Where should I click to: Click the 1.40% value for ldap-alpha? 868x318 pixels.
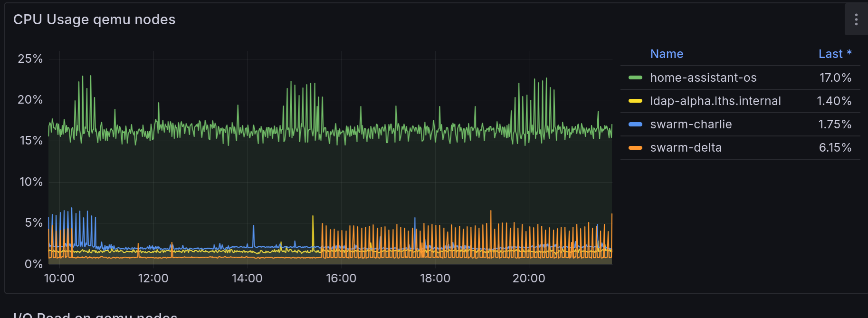834,101
